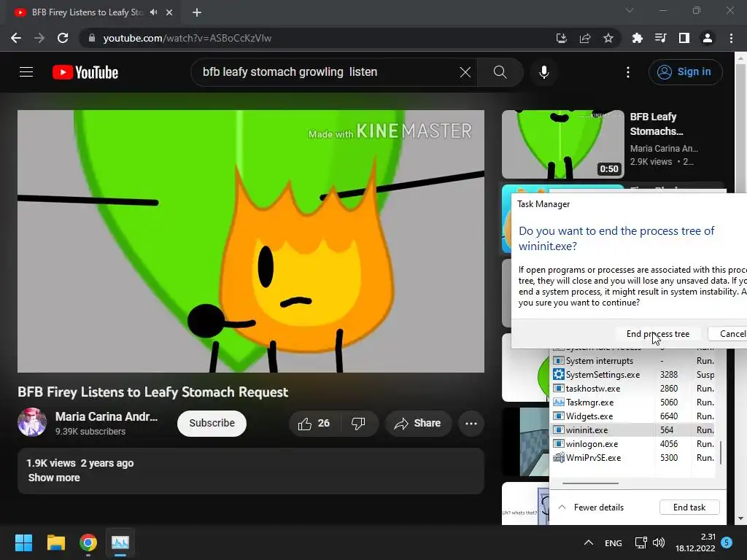Click Task Manager horizontal scrollbar thumb
The width and height of the screenshot is (747, 560).
pos(590,483)
